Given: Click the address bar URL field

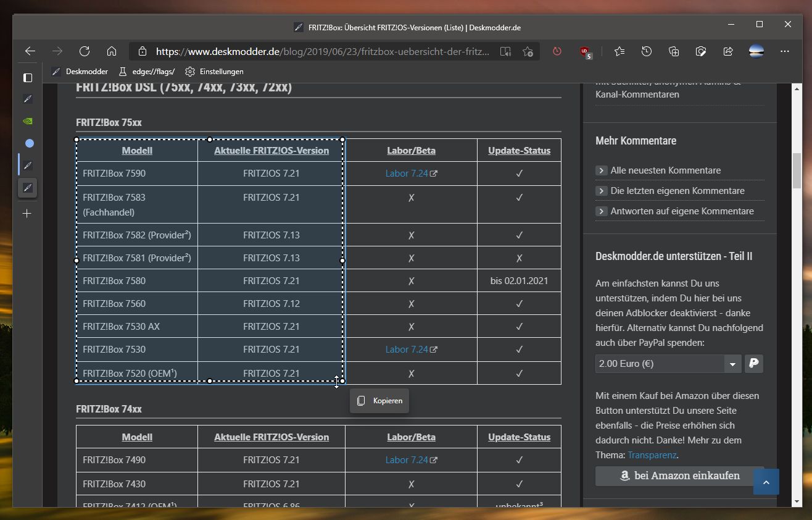Looking at the screenshot, I should [323, 51].
